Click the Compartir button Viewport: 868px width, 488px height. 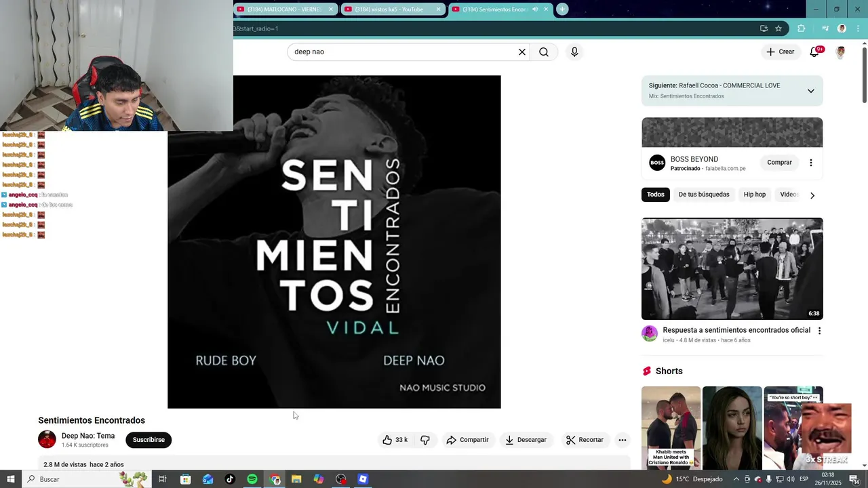467,440
